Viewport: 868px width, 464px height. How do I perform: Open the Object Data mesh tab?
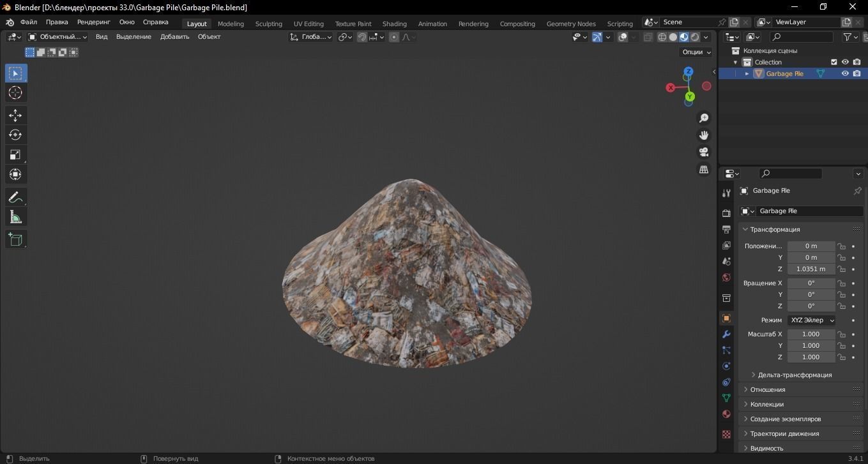(x=726, y=398)
